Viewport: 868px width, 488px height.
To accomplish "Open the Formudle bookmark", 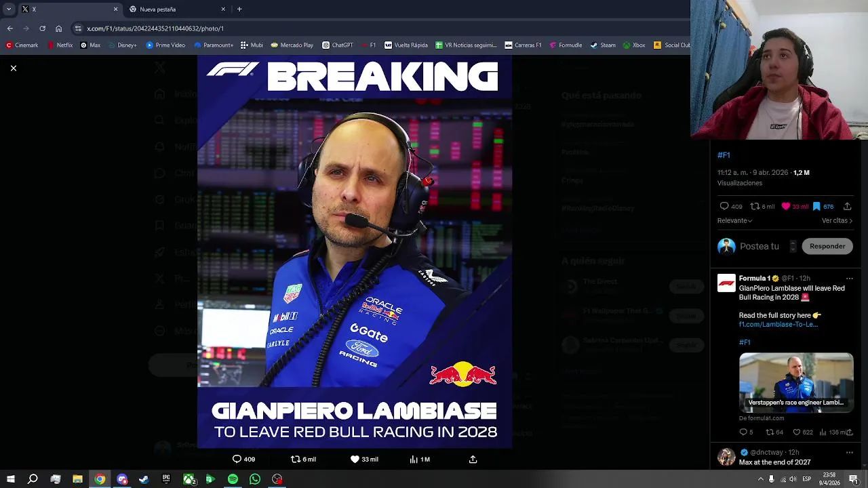I will (566, 45).
